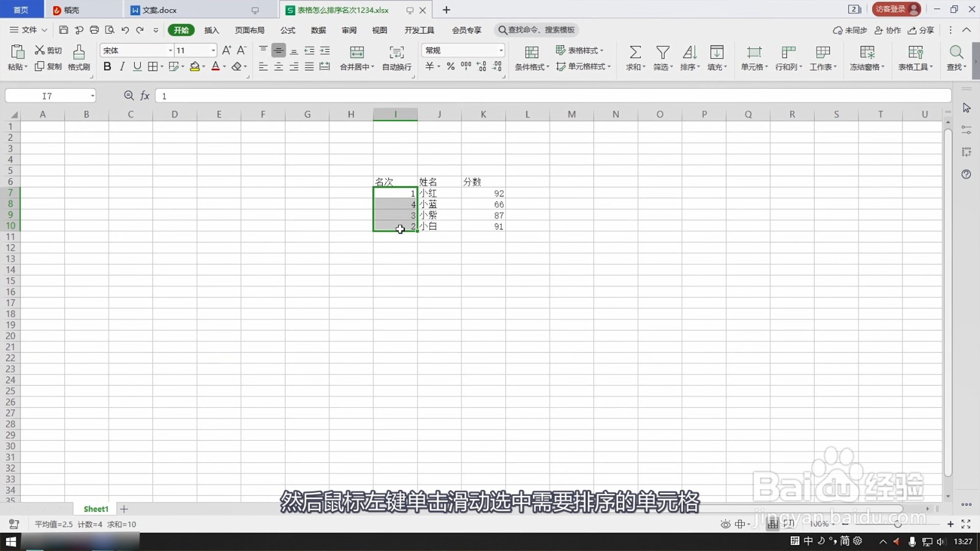Image resolution: width=980 pixels, height=551 pixels.
Task: Toggle vertical middle alignment
Action: click(x=279, y=50)
